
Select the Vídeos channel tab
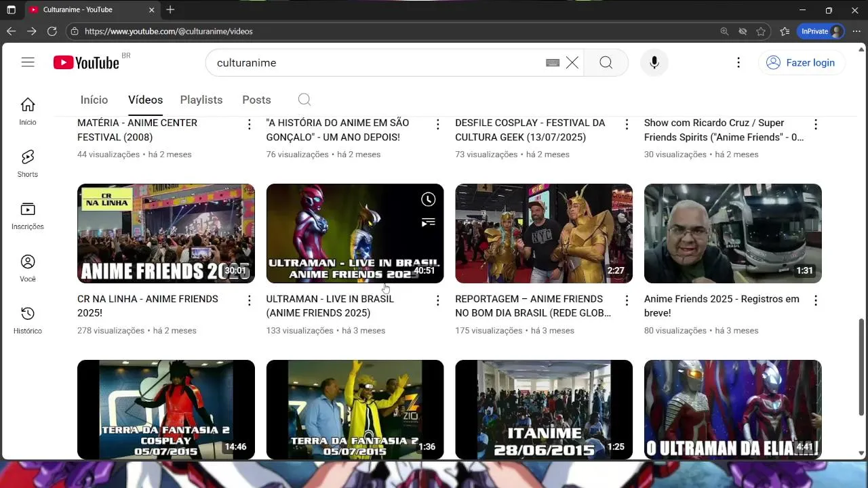(145, 100)
